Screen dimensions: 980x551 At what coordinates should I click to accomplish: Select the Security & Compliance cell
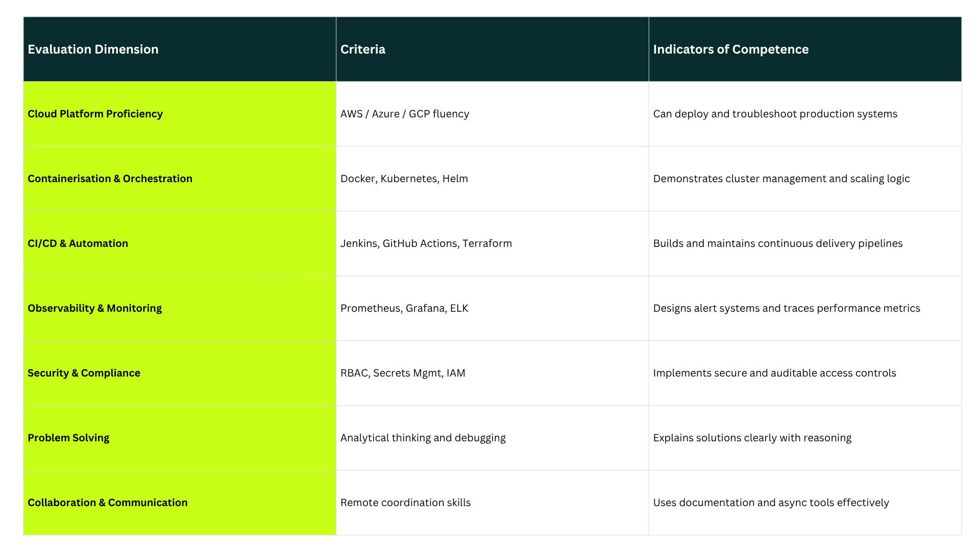point(84,373)
